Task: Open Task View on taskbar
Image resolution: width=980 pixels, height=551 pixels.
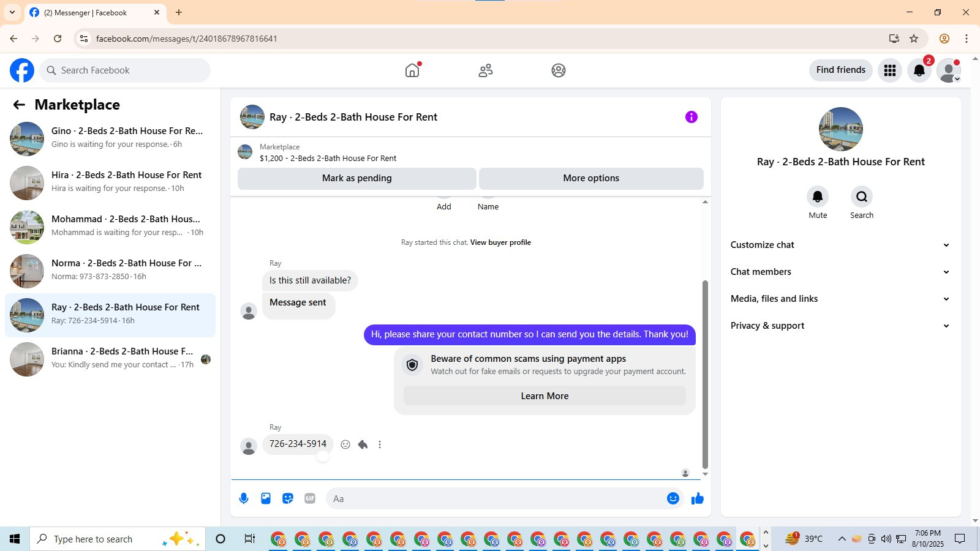Action: coord(249,539)
